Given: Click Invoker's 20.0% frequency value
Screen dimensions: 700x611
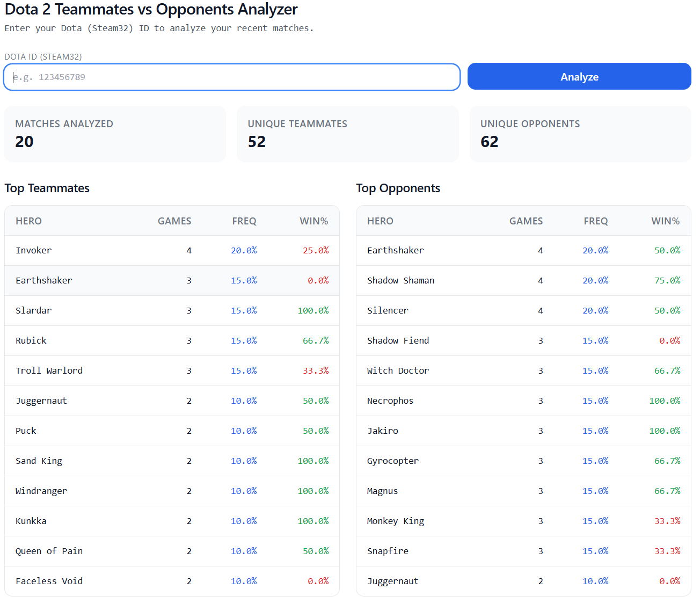Looking at the screenshot, I should 244,251.
